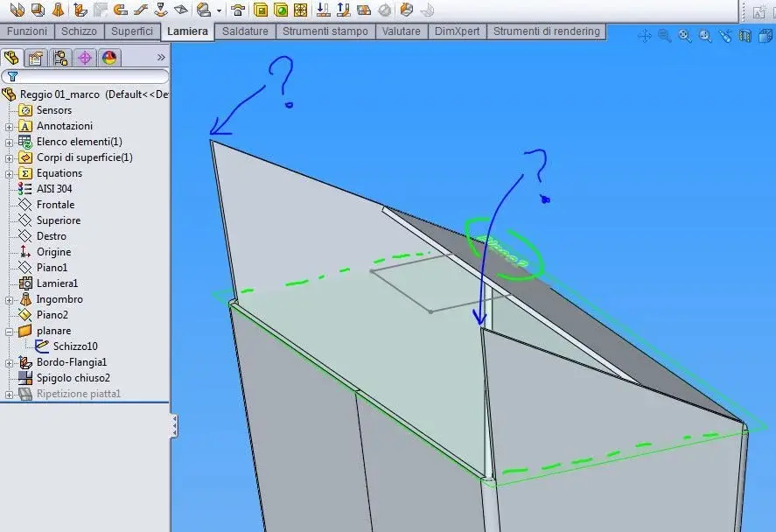Screen dimensions: 776x532
Task: Select the Origine item
Action: click(45, 252)
